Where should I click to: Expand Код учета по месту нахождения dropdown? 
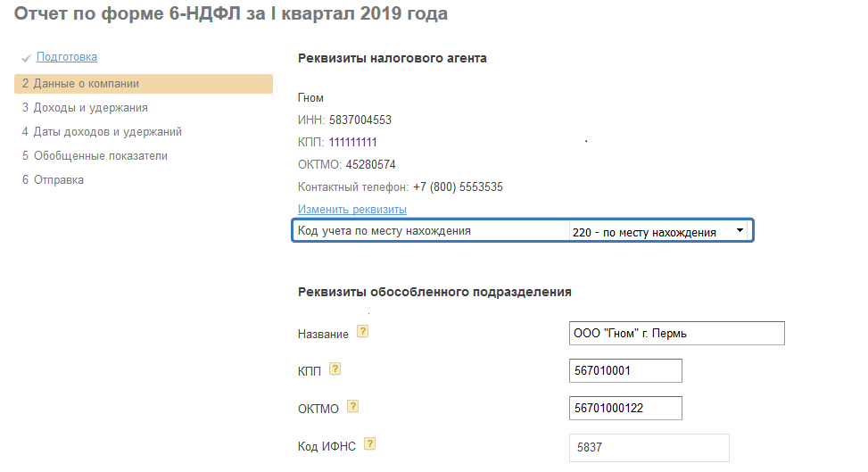tap(656, 232)
